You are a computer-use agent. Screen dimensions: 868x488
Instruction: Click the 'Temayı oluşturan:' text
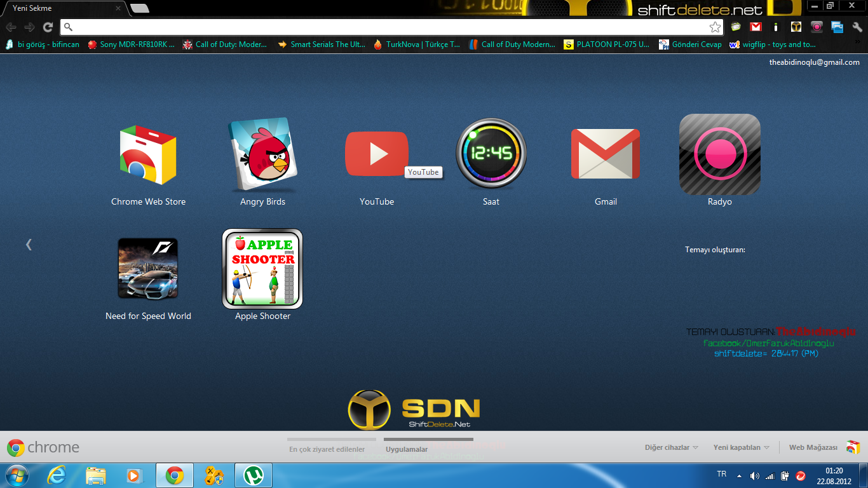tap(715, 250)
